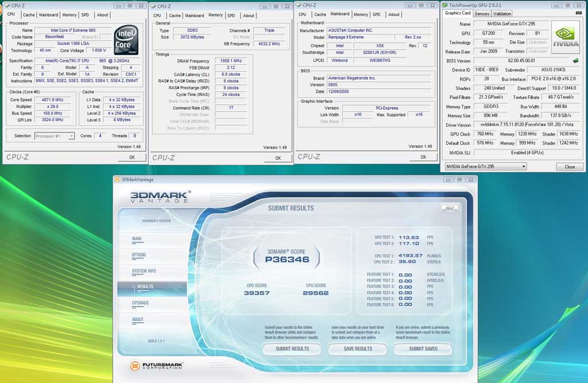Click the Submit Results button
Viewport: 588px width, 383px height.
(292, 349)
